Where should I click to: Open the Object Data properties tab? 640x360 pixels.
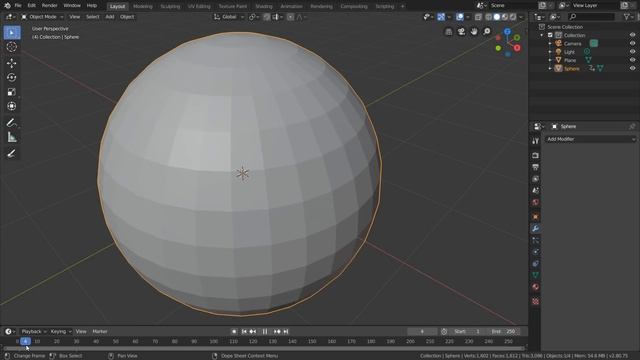pyautogui.click(x=536, y=275)
